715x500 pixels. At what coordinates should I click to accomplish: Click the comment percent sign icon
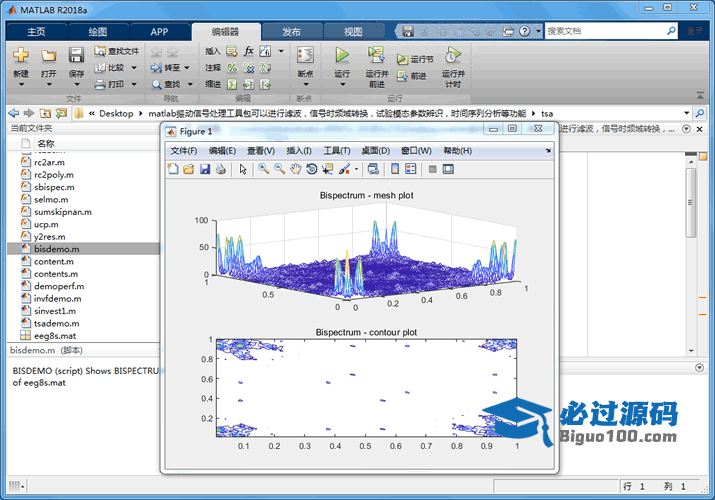coord(232,68)
